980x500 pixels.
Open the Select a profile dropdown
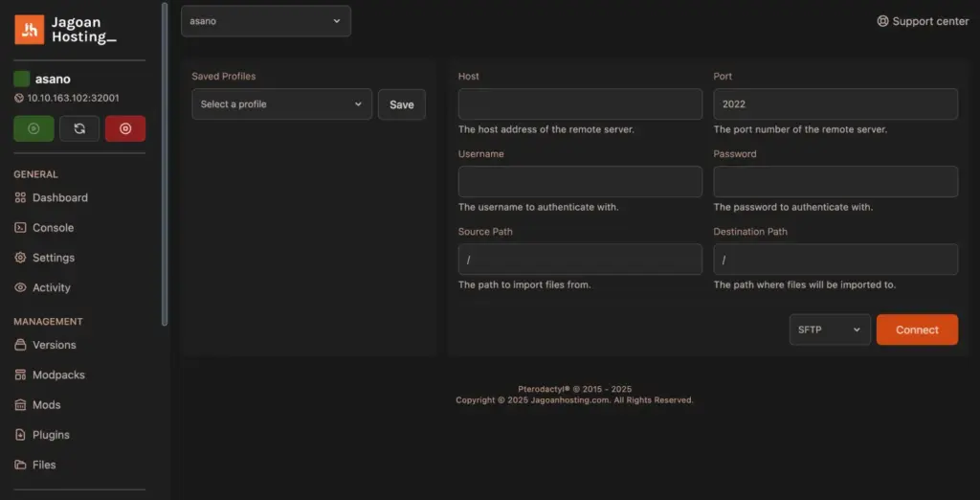point(282,103)
